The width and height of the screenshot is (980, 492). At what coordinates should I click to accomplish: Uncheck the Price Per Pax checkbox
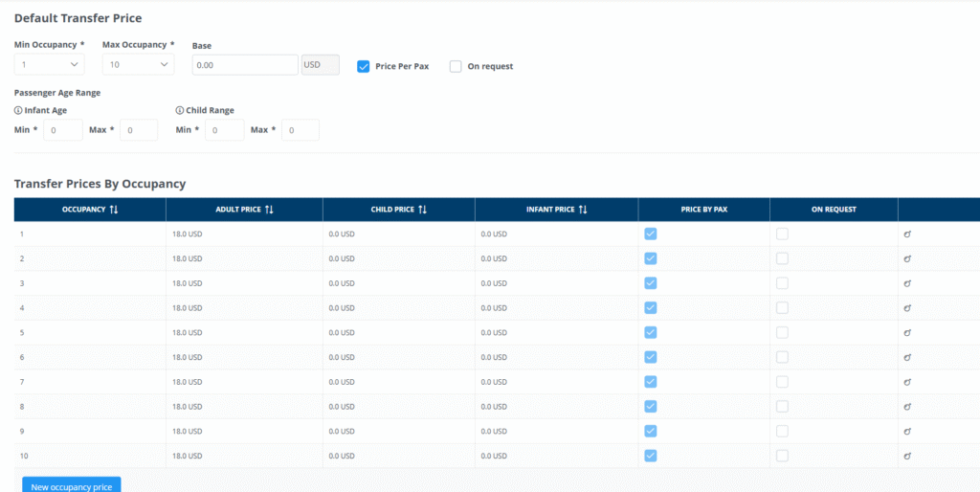pyautogui.click(x=364, y=66)
